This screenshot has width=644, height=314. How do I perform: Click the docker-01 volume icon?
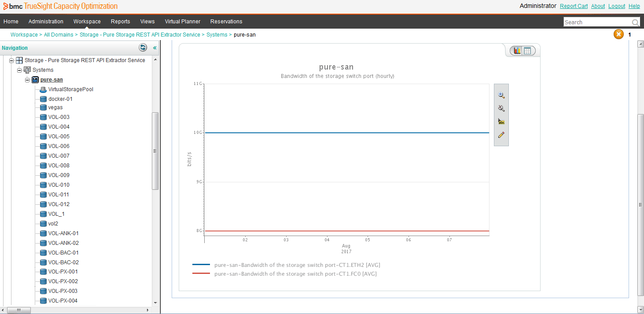click(43, 99)
